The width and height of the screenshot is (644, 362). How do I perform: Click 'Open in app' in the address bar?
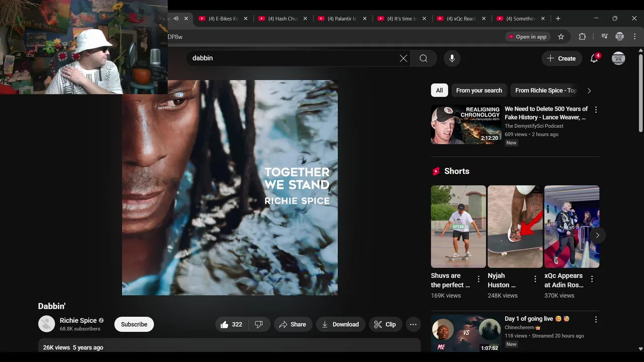point(527,37)
